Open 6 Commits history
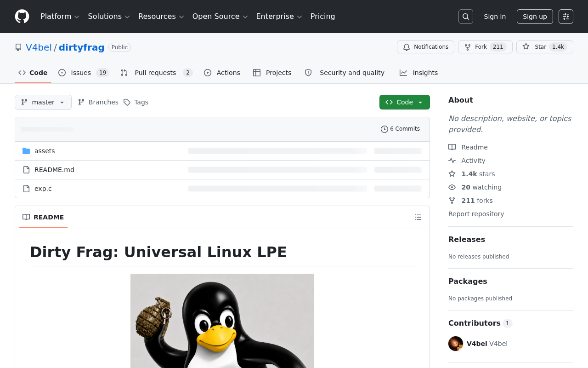The image size is (588, 368). click(x=400, y=129)
